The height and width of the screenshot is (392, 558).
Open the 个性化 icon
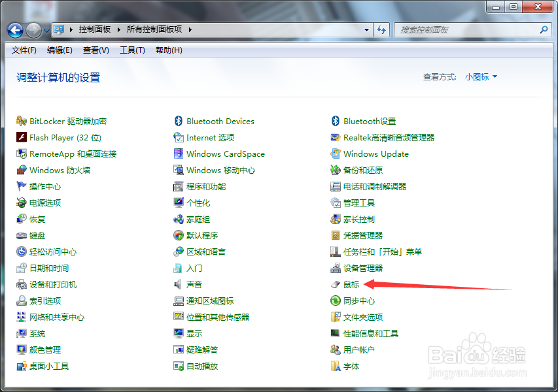[179, 203]
